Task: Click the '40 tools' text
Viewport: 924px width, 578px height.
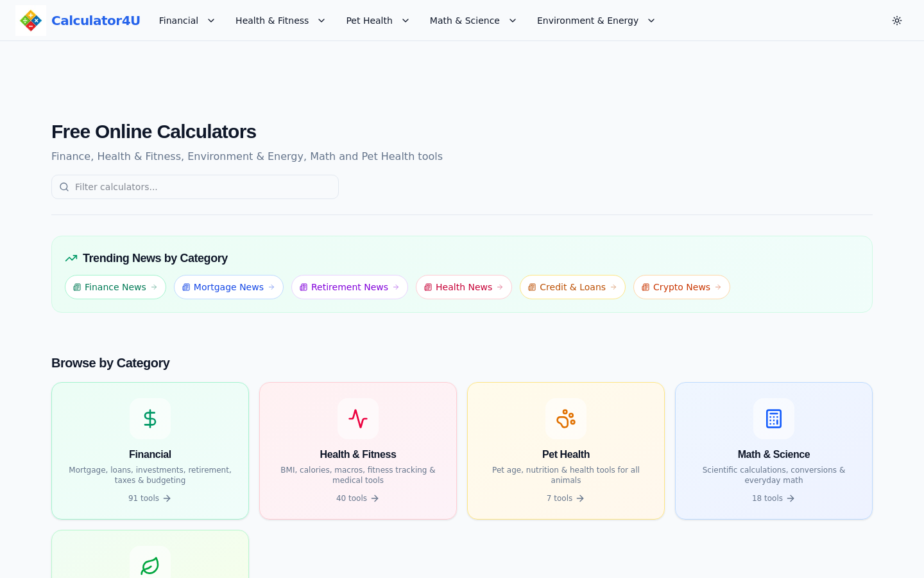Action: (352, 498)
